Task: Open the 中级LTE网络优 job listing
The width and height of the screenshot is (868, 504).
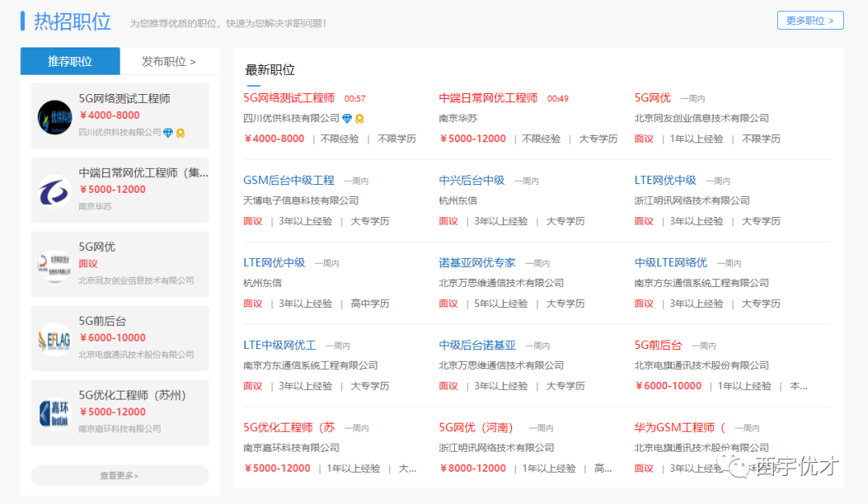Action: 670,263
